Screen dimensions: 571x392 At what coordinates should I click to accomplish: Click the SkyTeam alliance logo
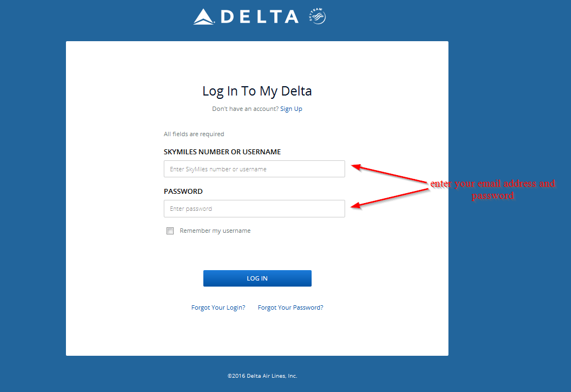[x=317, y=16]
